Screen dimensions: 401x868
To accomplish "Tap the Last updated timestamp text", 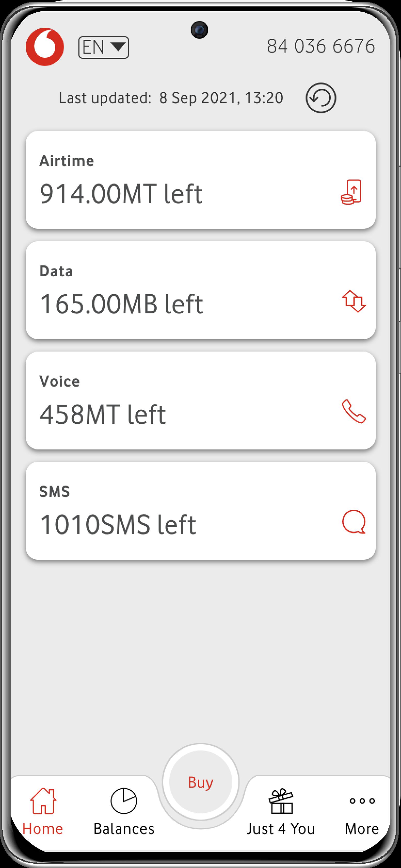I will [x=171, y=98].
